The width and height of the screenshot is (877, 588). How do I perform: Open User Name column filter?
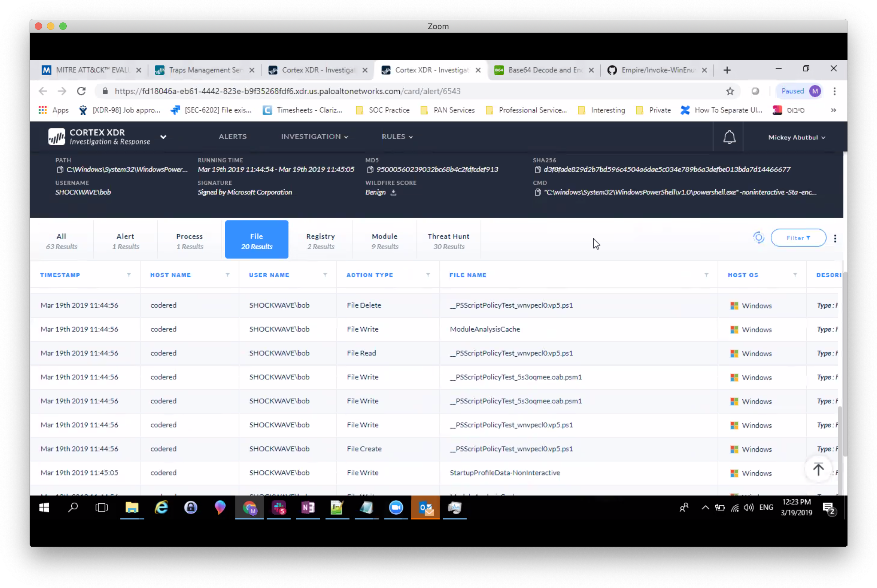click(x=325, y=275)
